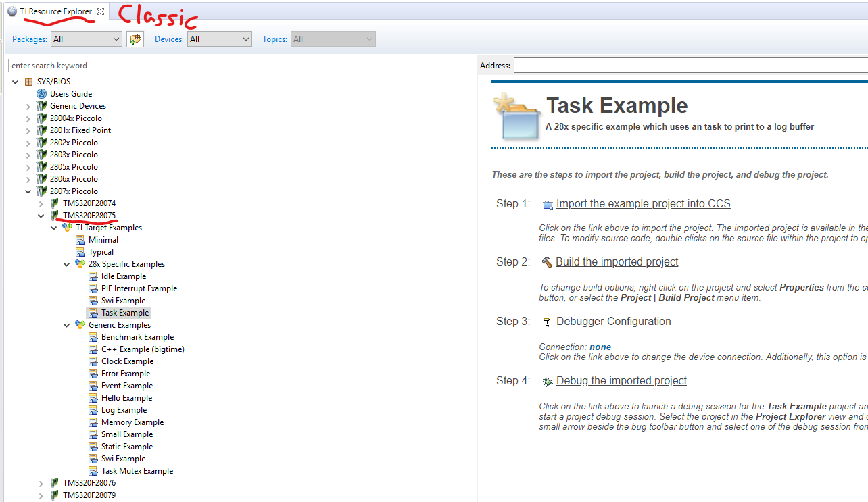This screenshot has height=502, width=868.
Task: Click the 2801x Fixed Point device icon
Action: (42, 130)
